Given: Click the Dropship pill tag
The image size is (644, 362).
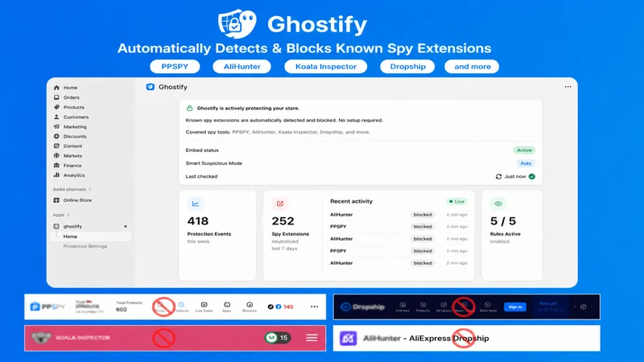Looking at the screenshot, I should [x=407, y=67].
